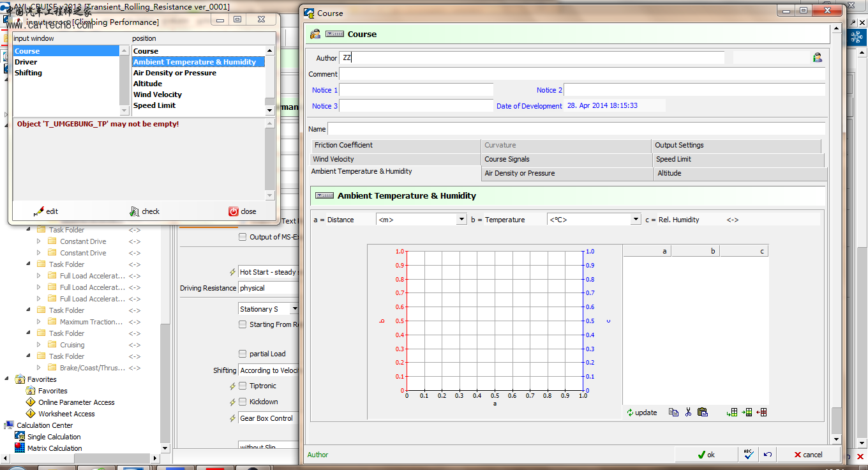Click the Notice 1 link label
Viewport: 868px width, 470px height.
(325, 90)
